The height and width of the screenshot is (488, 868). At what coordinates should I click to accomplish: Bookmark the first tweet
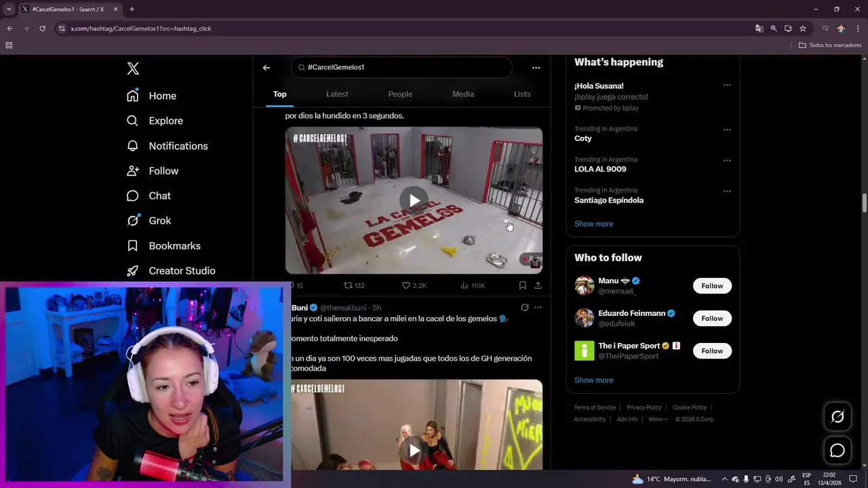point(522,285)
